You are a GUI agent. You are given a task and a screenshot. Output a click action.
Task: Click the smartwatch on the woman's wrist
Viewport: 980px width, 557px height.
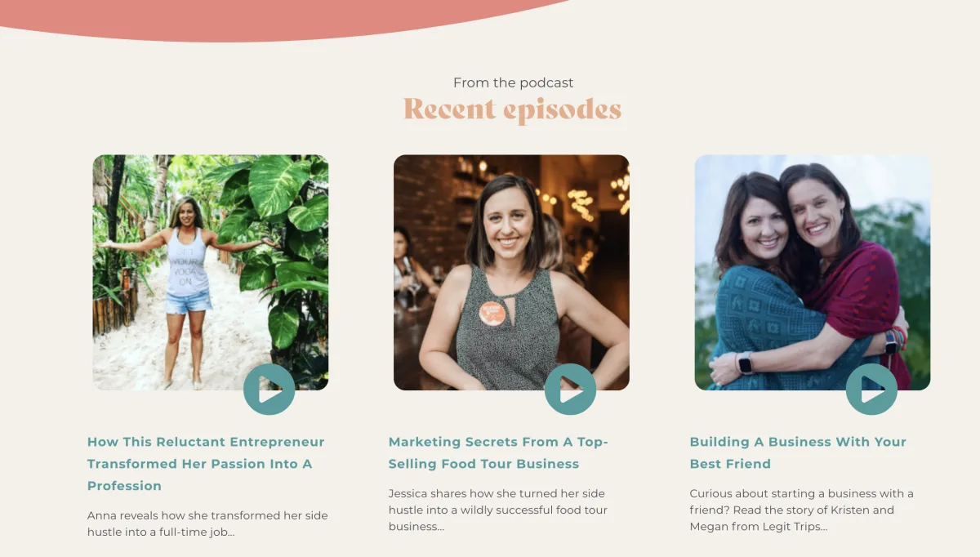point(745,362)
